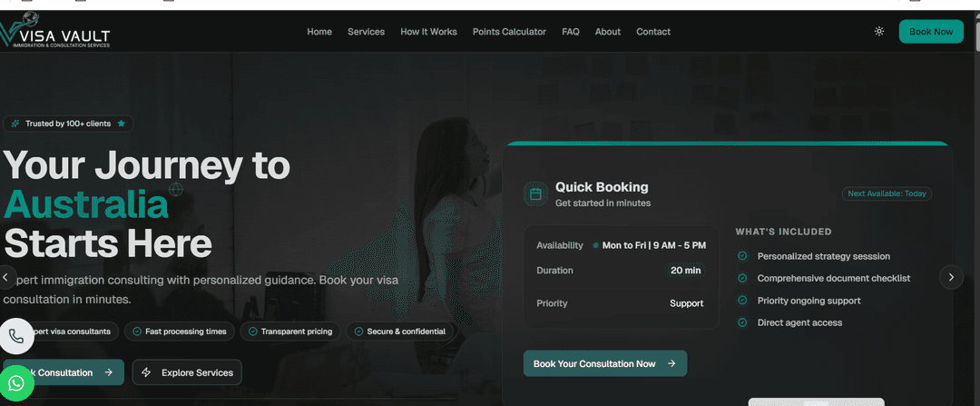Navigate to How It Works
Image resolution: width=980 pixels, height=406 pixels.
(x=428, y=31)
